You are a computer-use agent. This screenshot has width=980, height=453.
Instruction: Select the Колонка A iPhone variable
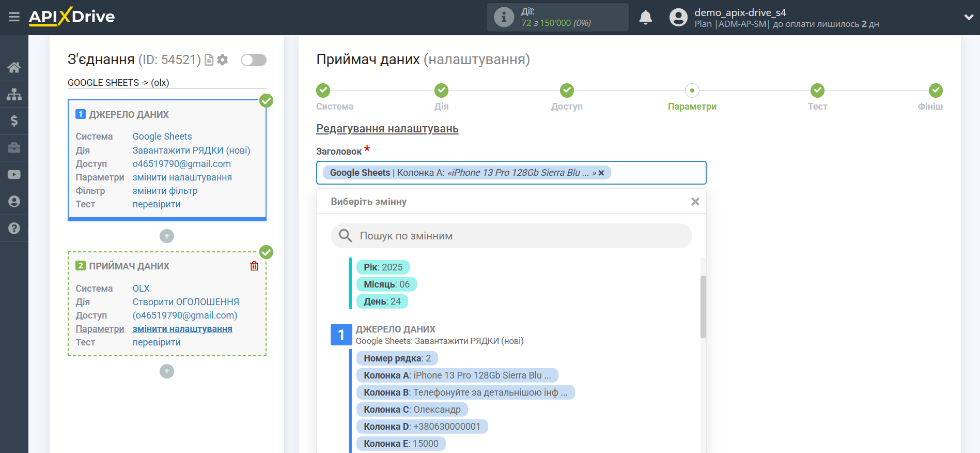(x=457, y=375)
